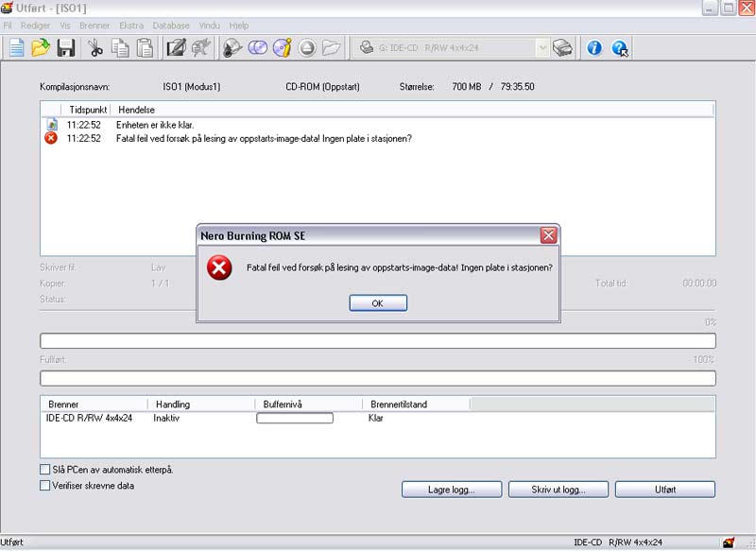The image size is (756, 551).
Task: Click the 'CD-ROM (Oppstart)' text
Action: (x=322, y=87)
